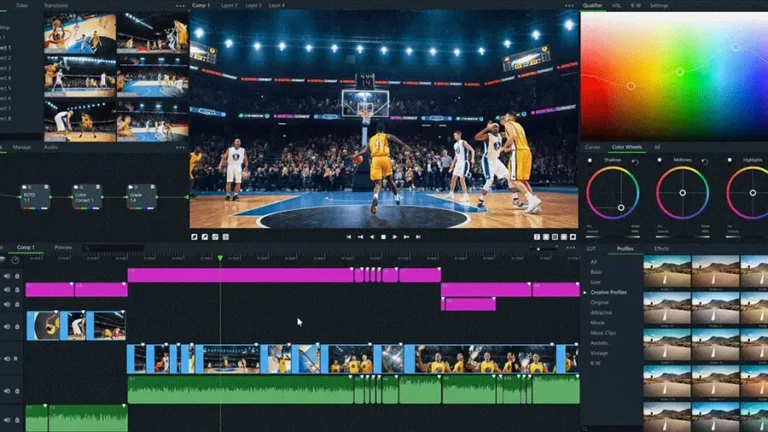Select the Attractive profile category
Image resolution: width=768 pixels, height=432 pixels.
(x=601, y=312)
